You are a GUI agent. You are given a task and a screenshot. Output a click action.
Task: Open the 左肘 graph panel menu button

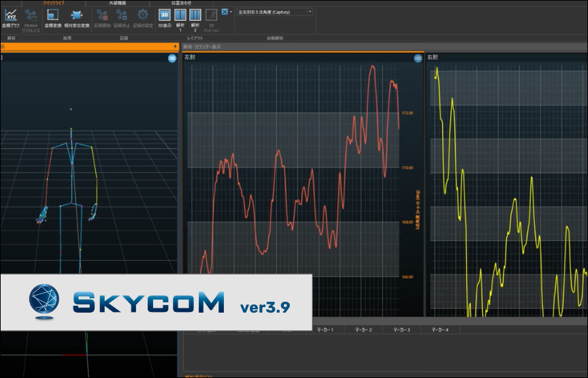418,58
